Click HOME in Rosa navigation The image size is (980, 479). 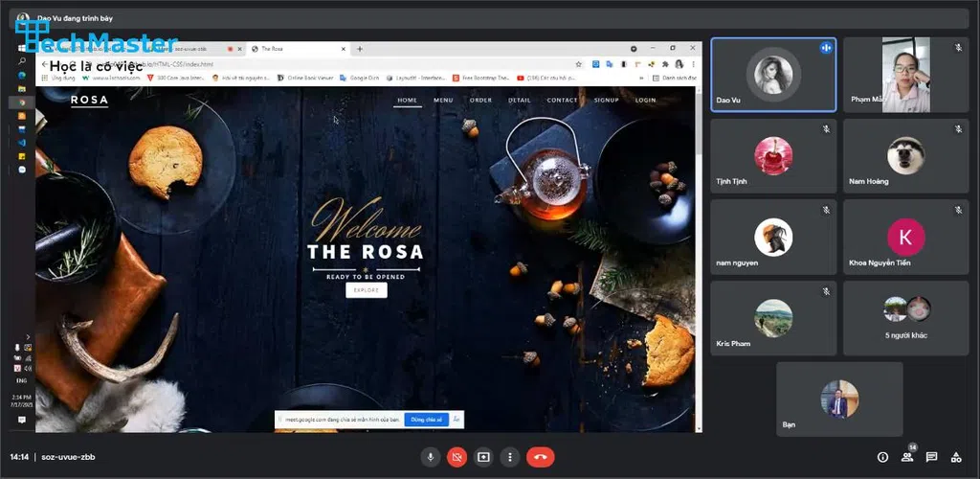(x=407, y=100)
